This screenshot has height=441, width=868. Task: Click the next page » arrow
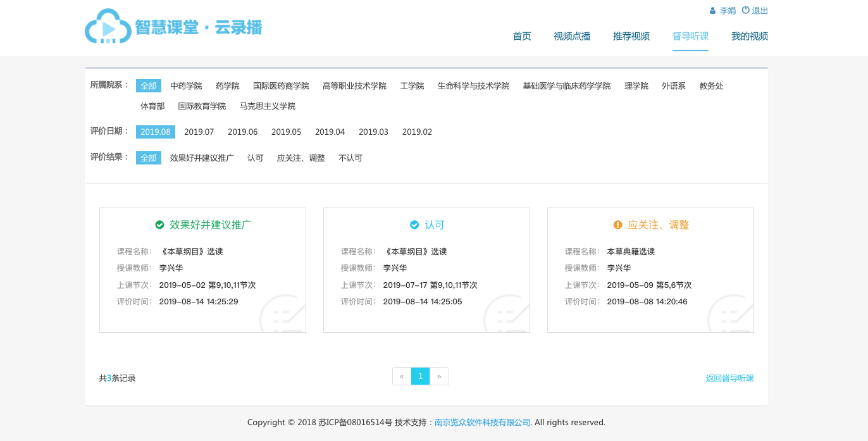[x=439, y=376]
